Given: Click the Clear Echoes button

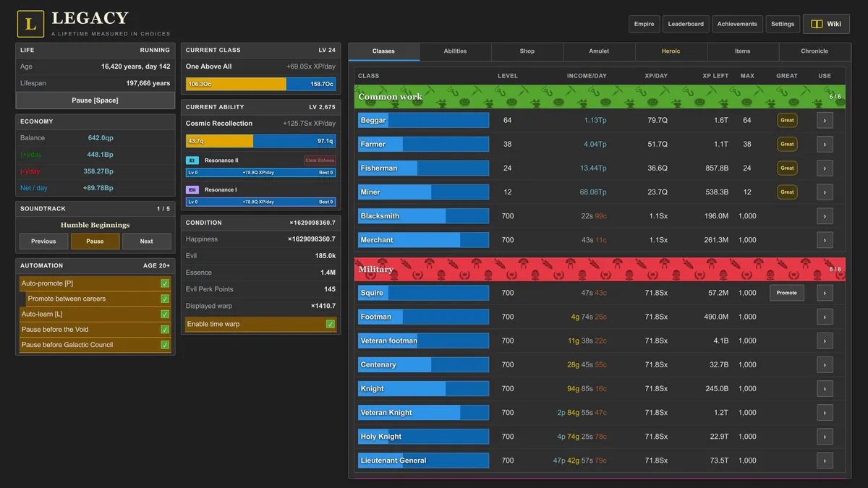Looking at the screenshot, I should (x=320, y=160).
